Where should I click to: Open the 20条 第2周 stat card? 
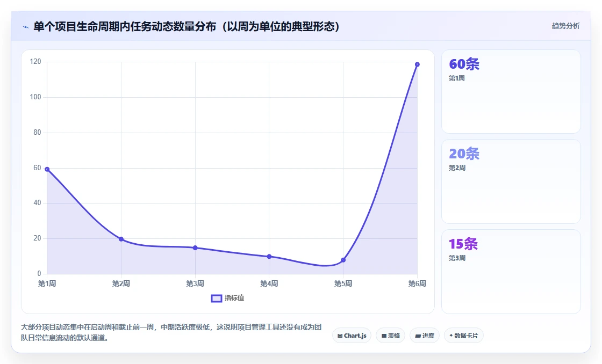[x=511, y=181]
